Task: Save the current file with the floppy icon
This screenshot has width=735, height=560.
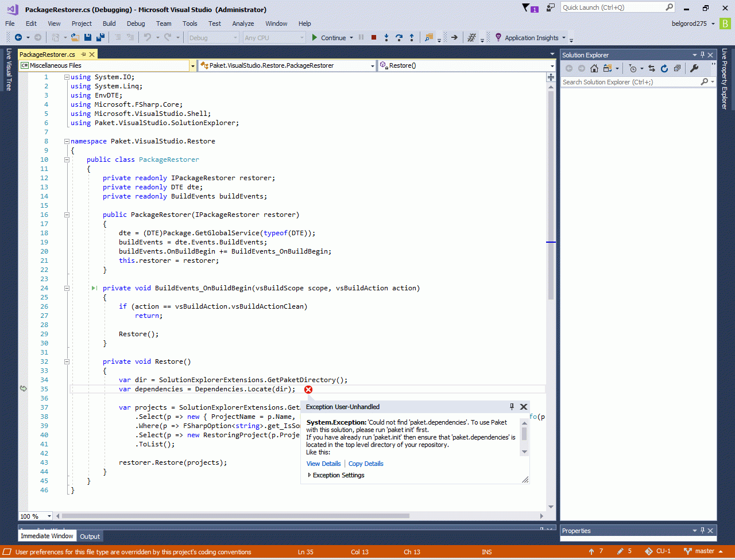Action: click(88, 38)
